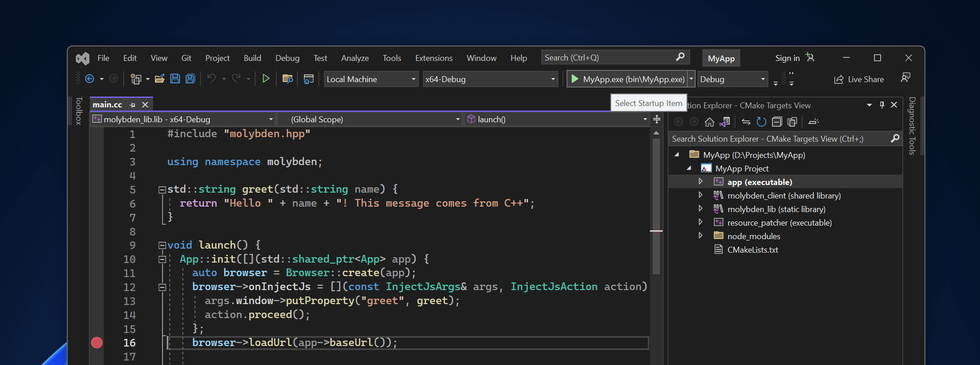Click the Open File folder icon
Screen dimensions: 980x365
pos(159,79)
